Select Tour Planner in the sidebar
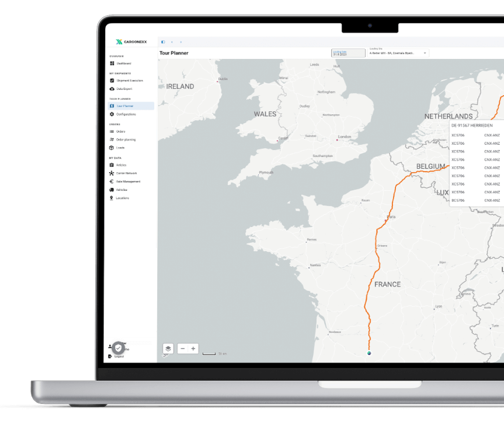This screenshot has height=432, width=504. [124, 106]
